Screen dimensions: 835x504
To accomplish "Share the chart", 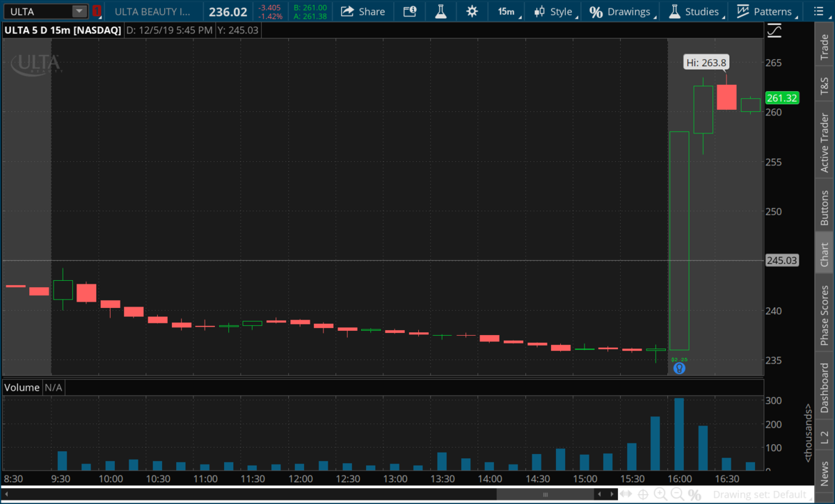I will (x=363, y=11).
